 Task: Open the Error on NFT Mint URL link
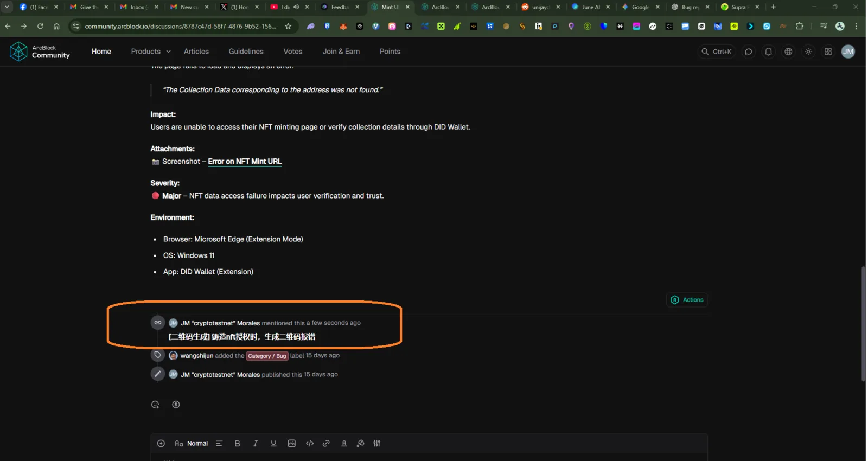[x=245, y=162]
